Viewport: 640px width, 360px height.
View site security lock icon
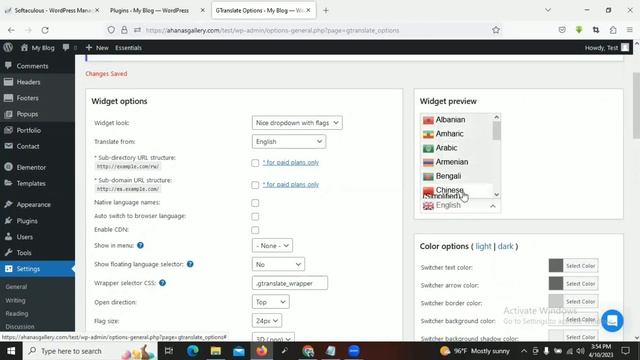124,30
